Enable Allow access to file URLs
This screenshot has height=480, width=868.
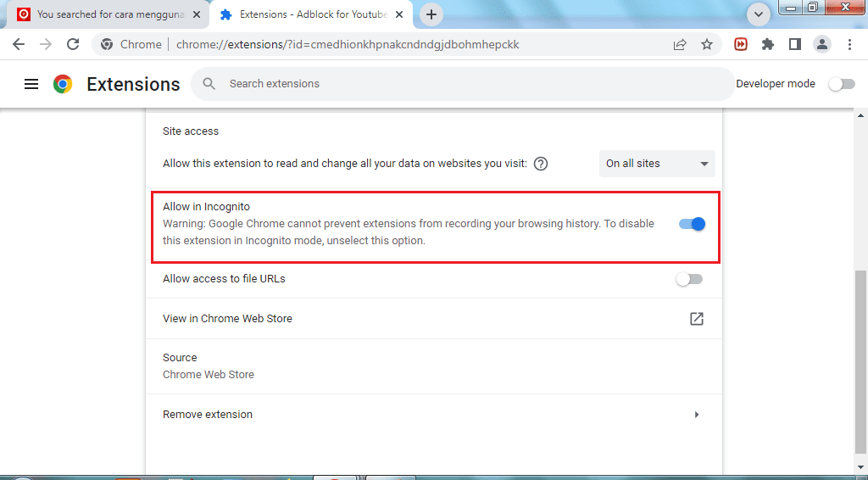pos(689,279)
